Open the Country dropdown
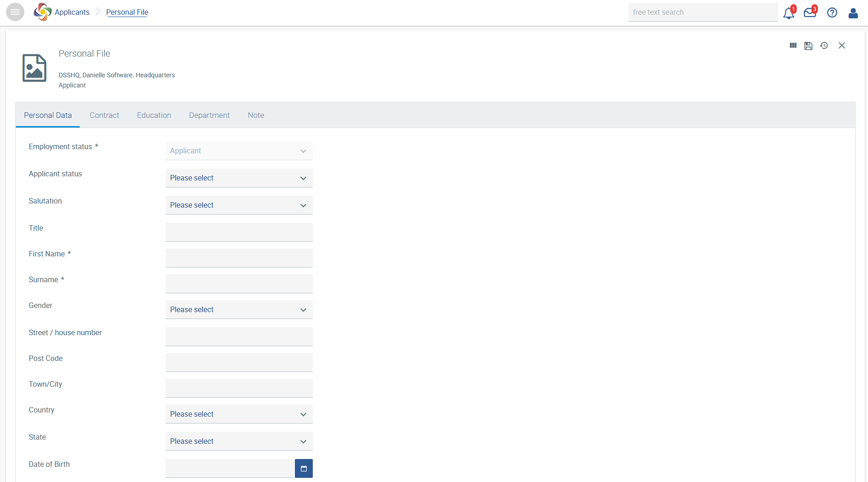Viewport: 868px width, 482px height. [x=239, y=414]
